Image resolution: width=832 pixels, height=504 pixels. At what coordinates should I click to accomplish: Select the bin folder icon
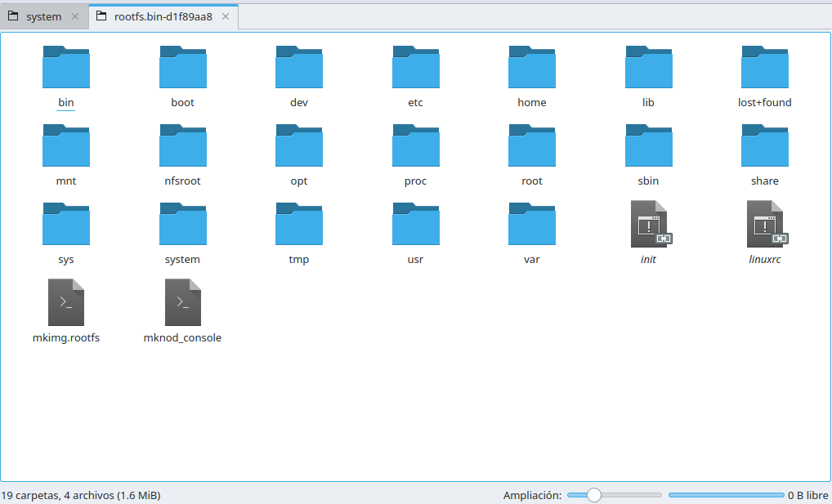66,68
